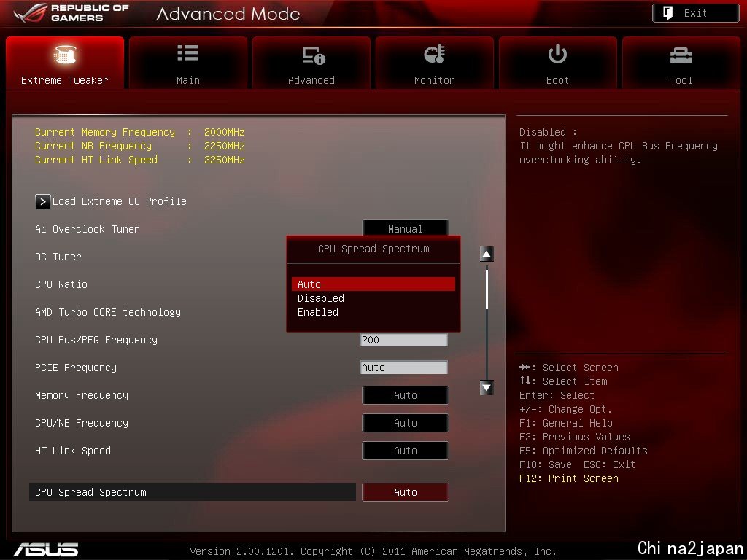
Task: Switch to the Main tab
Action: point(188,63)
